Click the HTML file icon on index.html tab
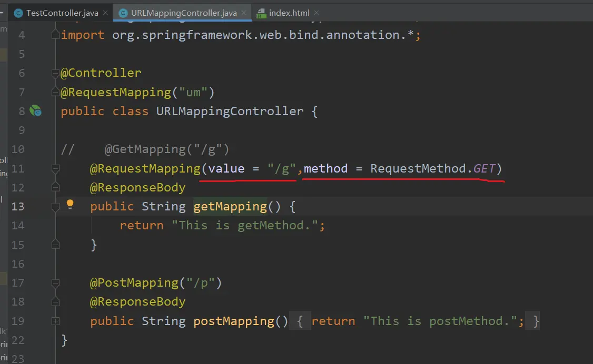Image resolution: width=593 pixels, height=364 pixels. click(x=261, y=14)
